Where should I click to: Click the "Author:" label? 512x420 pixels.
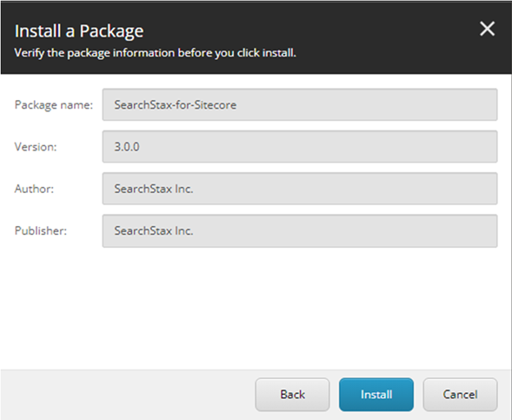pos(34,189)
